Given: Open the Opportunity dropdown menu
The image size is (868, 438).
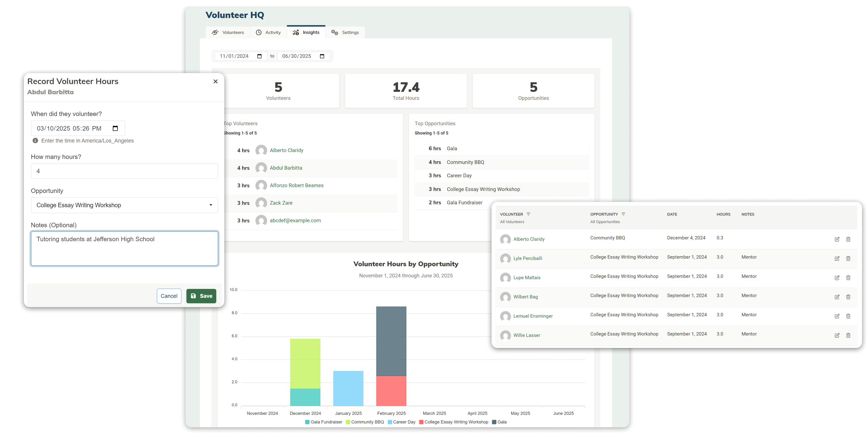Looking at the screenshot, I should pyautogui.click(x=124, y=205).
